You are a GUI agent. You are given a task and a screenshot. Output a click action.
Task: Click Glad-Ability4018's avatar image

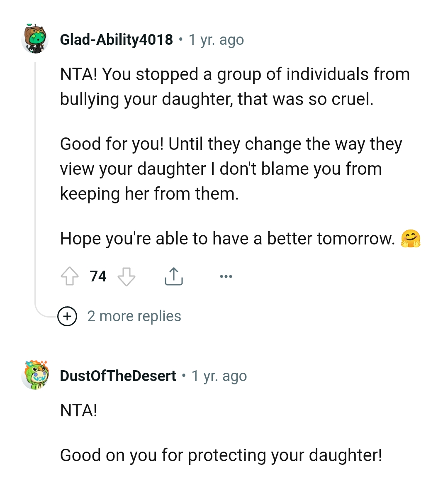tap(35, 39)
